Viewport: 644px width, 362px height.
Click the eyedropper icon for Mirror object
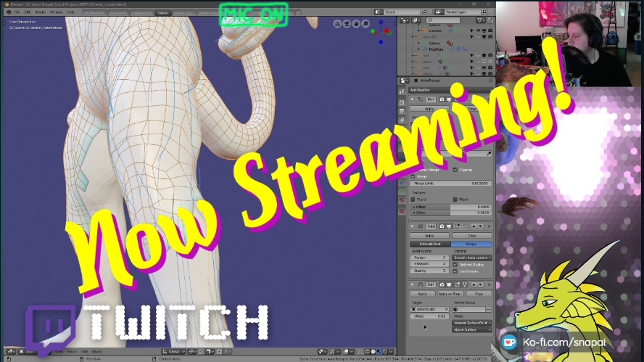click(489, 154)
